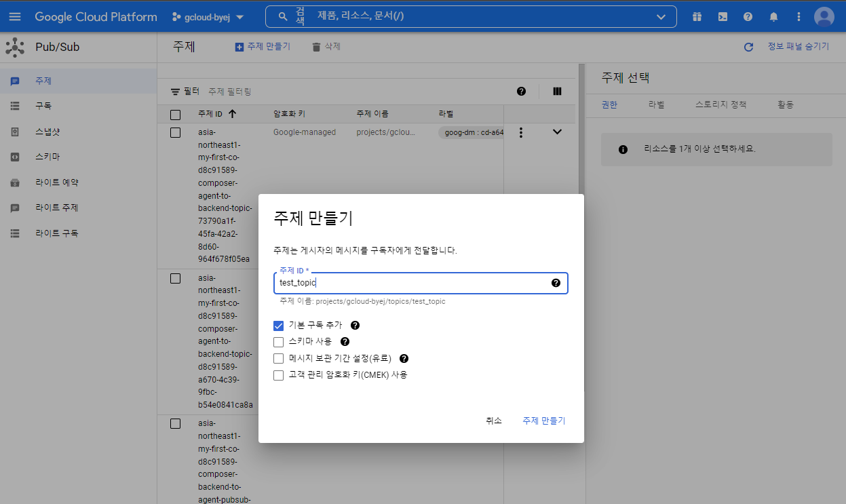
Task: Click the 라벨 column header
Action: tap(446, 114)
